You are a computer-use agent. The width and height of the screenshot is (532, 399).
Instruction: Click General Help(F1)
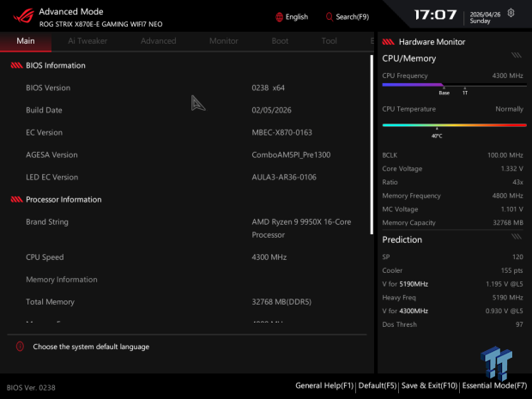pyautogui.click(x=324, y=386)
